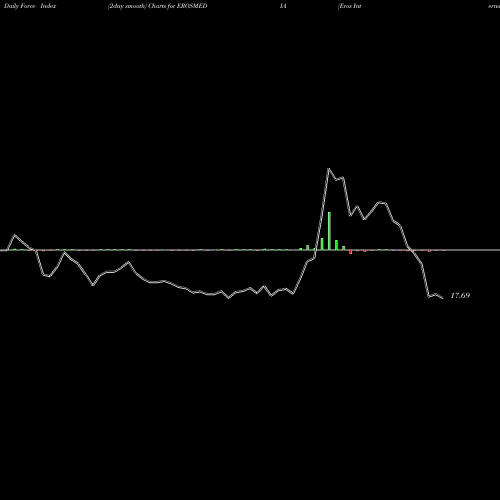
Task: Click the 'Daily Force Index' title text
Action: click(30, 6)
